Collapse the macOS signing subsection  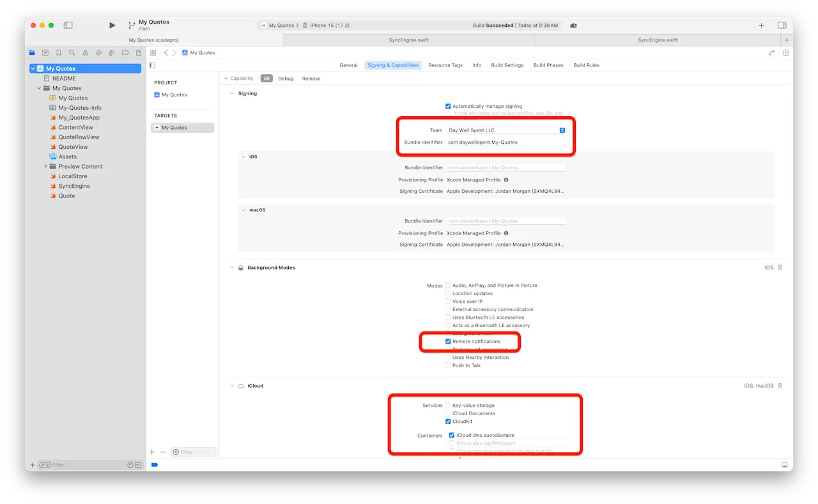click(243, 210)
